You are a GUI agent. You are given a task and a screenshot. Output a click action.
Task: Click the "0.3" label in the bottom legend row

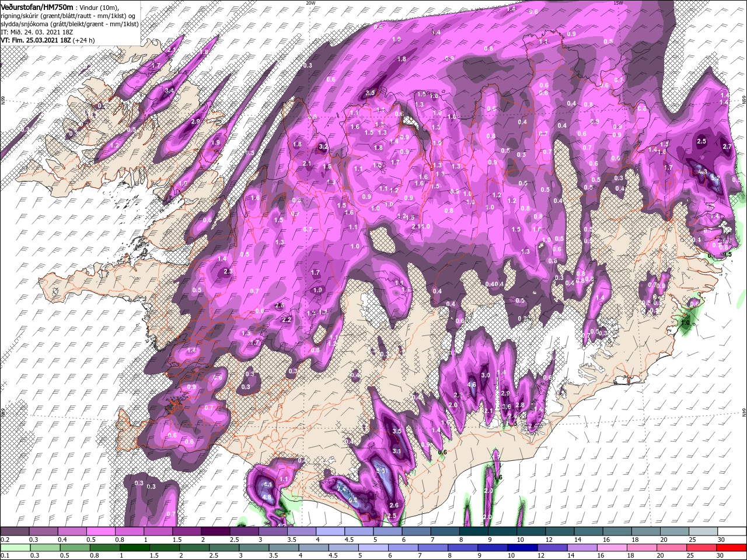point(35,555)
